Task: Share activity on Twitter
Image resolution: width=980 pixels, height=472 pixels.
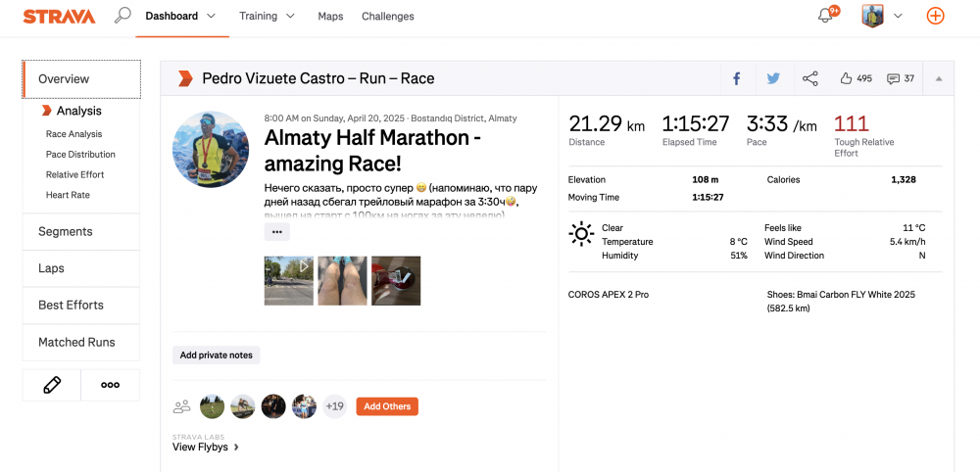Action: tap(773, 78)
